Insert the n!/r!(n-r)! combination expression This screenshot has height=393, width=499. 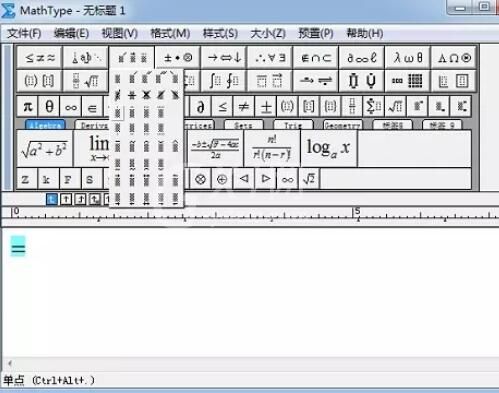tap(272, 149)
